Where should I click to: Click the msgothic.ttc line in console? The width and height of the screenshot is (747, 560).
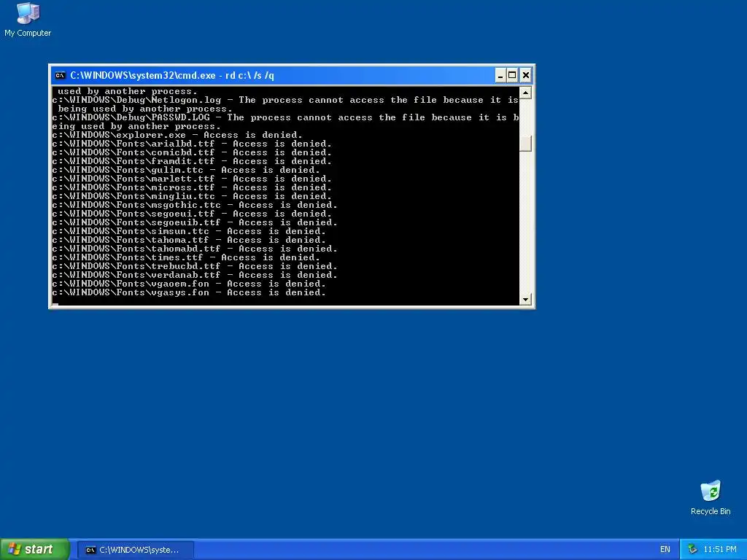[195, 205]
